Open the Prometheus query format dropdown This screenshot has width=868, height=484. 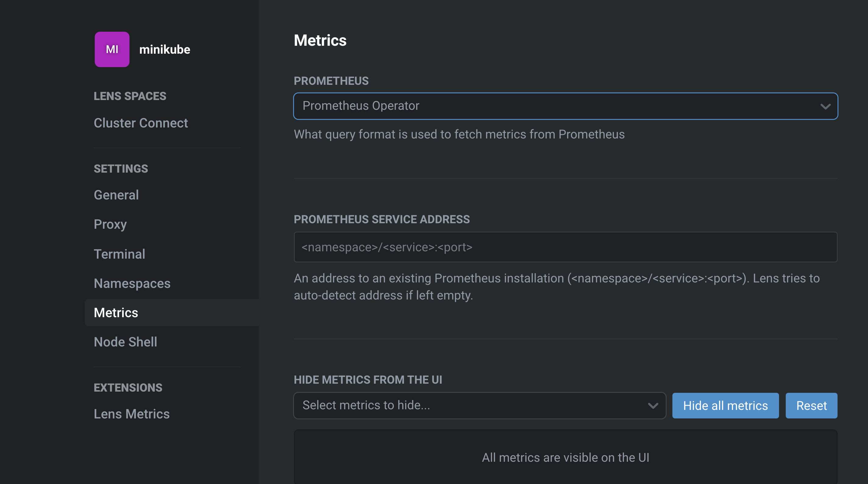click(565, 106)
